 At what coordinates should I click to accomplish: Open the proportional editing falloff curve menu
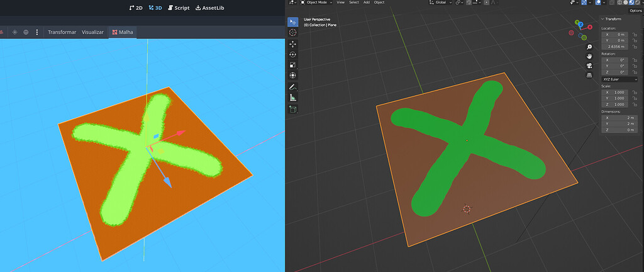coord(493,3)
